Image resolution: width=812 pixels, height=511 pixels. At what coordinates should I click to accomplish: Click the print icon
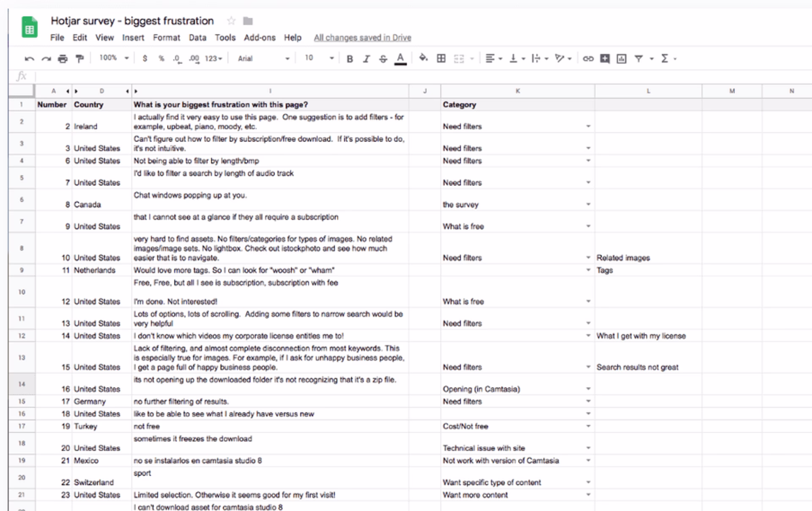[63, 59]
